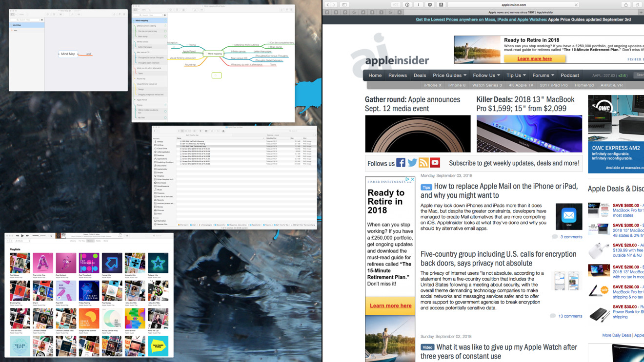Open the Podcast page
Screen dimensions: 644x362
569,76
